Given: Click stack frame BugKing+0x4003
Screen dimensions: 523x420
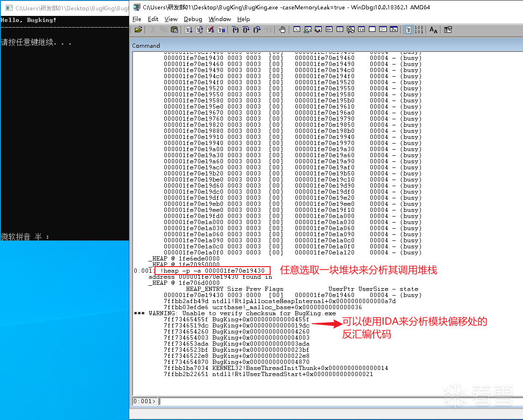Looking at the screenshot, I should (x=236, y=337).
